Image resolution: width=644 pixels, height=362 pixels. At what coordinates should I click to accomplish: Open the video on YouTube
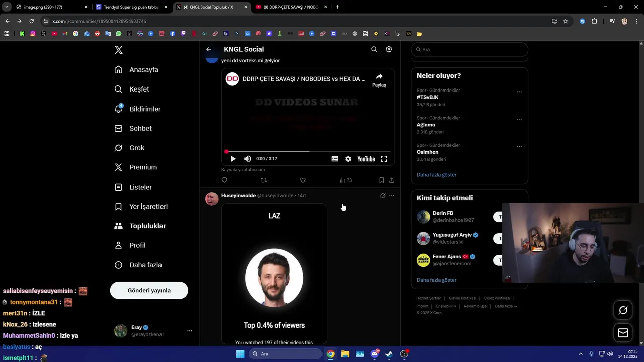[366, 159]
